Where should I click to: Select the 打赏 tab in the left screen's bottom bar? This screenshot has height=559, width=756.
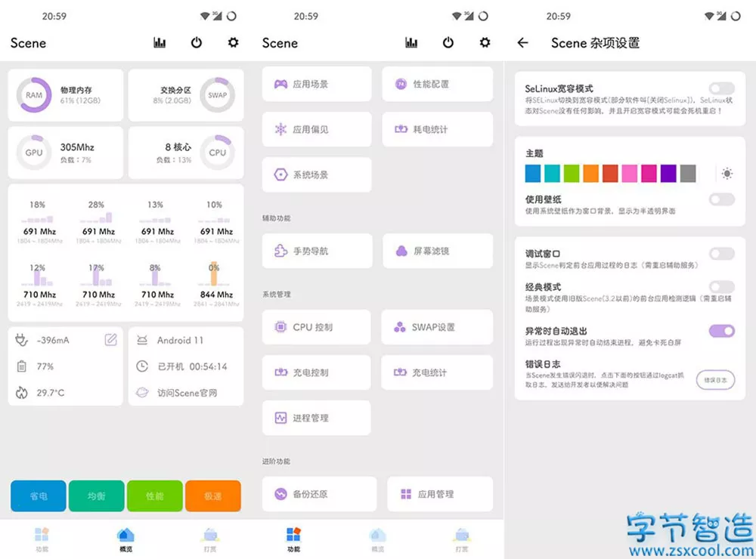pyautogui.click(x=210, y=539)
